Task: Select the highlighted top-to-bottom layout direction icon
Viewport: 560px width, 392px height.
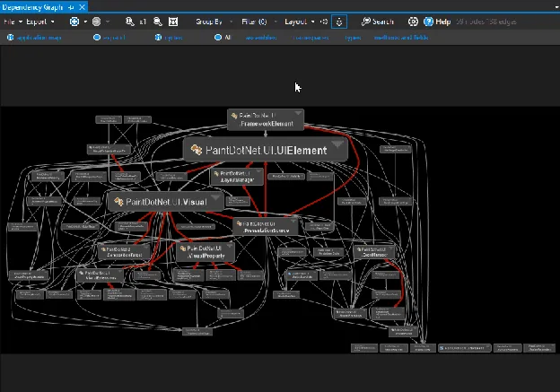Action: tap(339, 22)
